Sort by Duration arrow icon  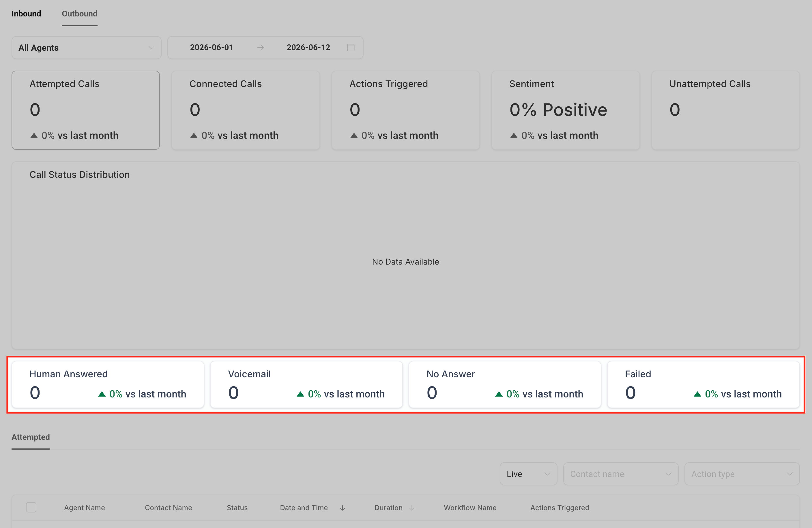point(412,508)
